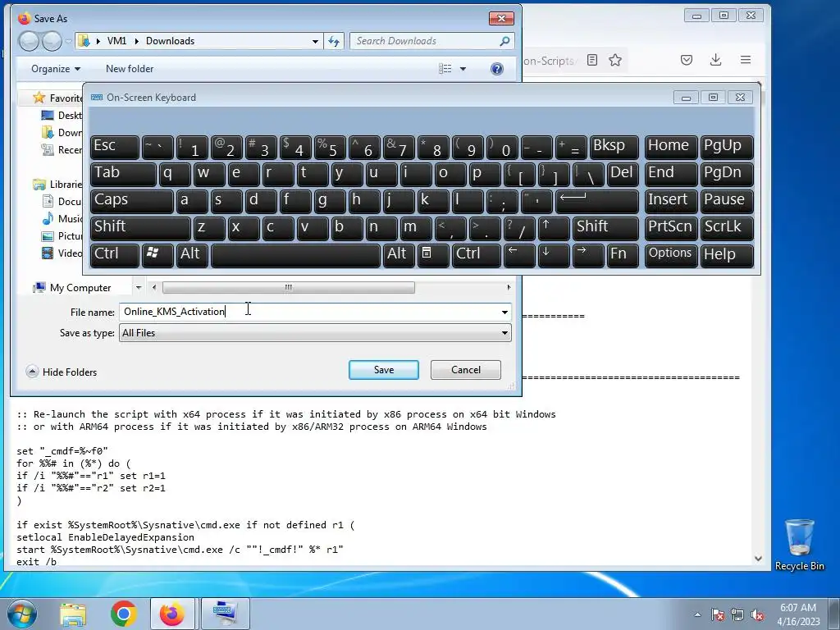This screenshot has height=630, width=840.
Task: Click the menu key on On-Screen Keyboard
Action: pyautogui.click(x=433, y=254)
